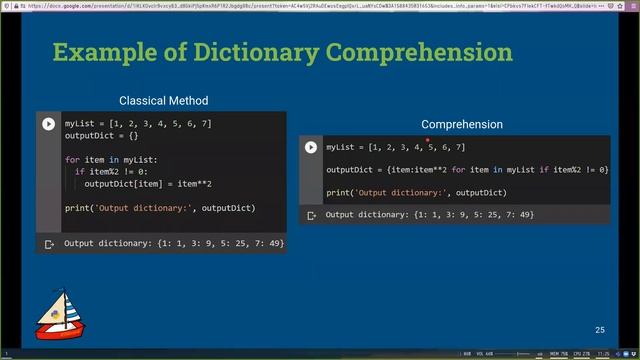
Task: Click the 'for item in myList:' line
Action: tap(111, 160)
